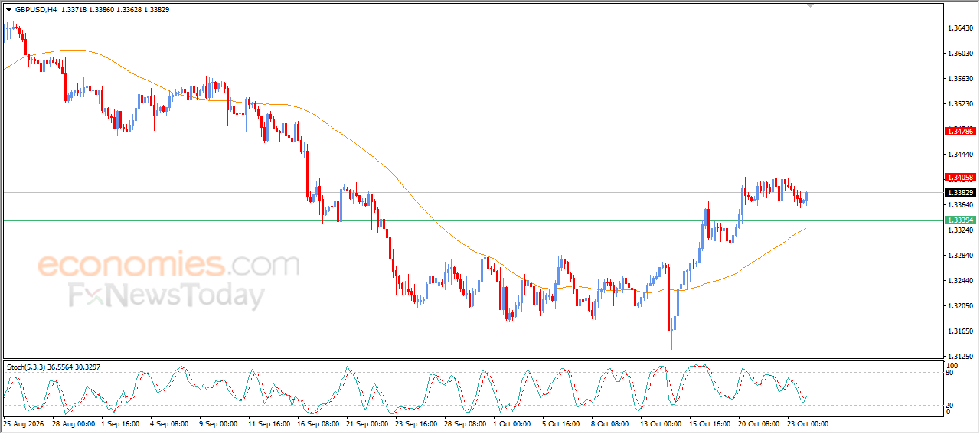
Task: Click the 5 Oct 16:00 time label
Action: [561, 423]
